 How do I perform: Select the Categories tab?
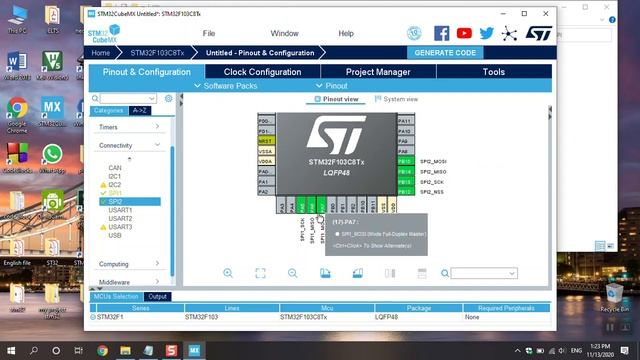pos(109,110)
